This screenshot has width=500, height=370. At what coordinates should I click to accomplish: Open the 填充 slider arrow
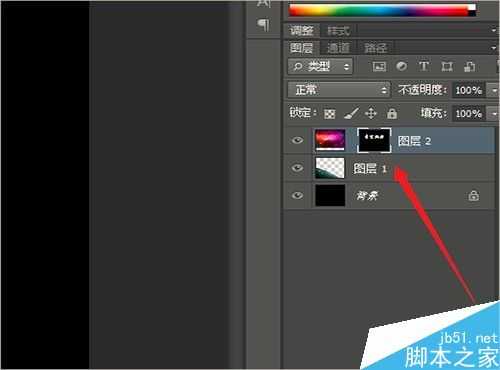493,114
